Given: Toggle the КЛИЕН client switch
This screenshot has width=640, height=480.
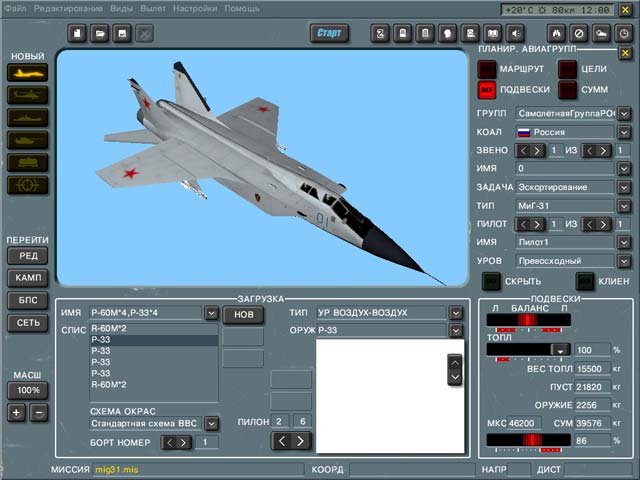Looking at the screenshot, I should tap(584, 281).
